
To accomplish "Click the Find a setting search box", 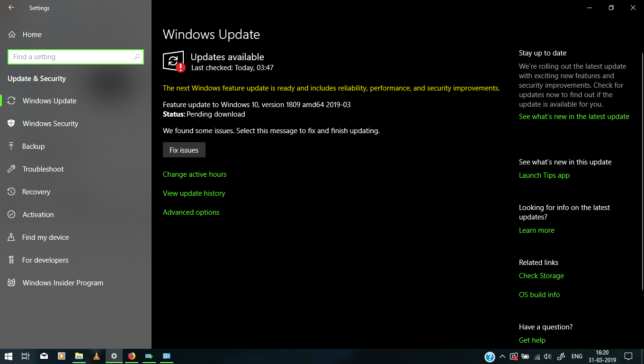I will pyautogui.click(x=76, y=57).
